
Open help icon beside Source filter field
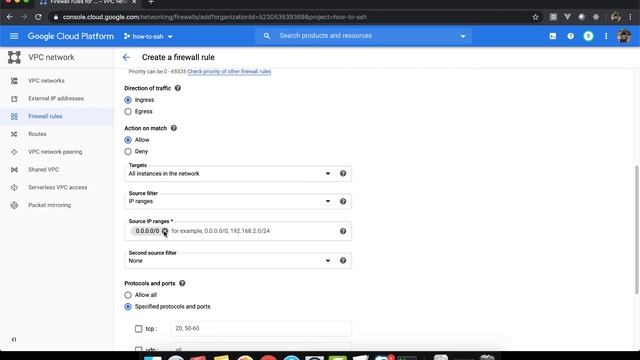pos(343,201)
